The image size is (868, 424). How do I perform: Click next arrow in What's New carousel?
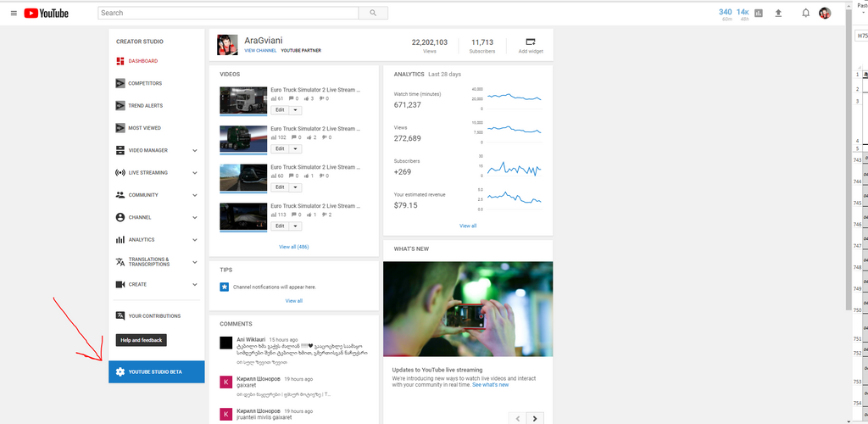[535, 418]
